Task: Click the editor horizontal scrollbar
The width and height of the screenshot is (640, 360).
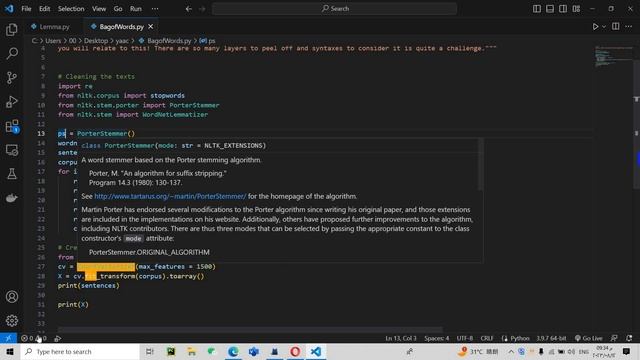Action: coord(250,329)
